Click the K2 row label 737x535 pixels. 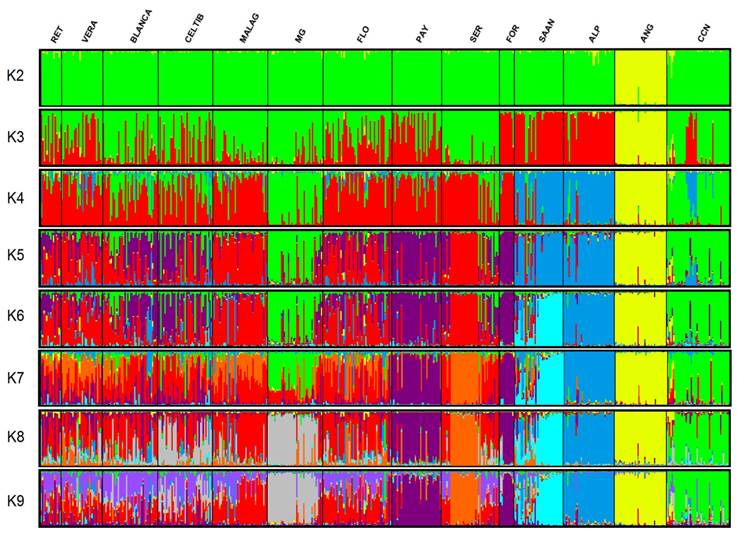pyautogui.click(x=17, y=78)
